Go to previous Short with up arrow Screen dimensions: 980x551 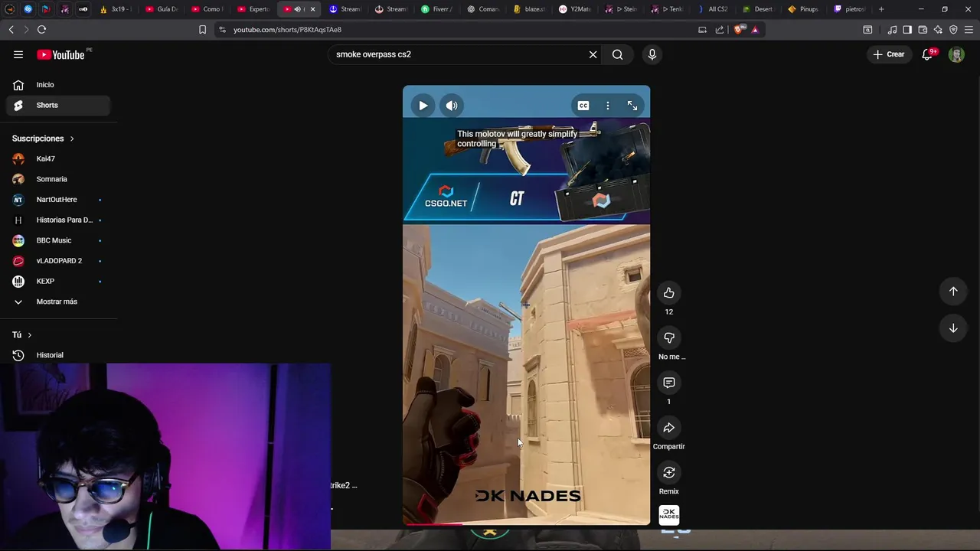pos(953,291)
